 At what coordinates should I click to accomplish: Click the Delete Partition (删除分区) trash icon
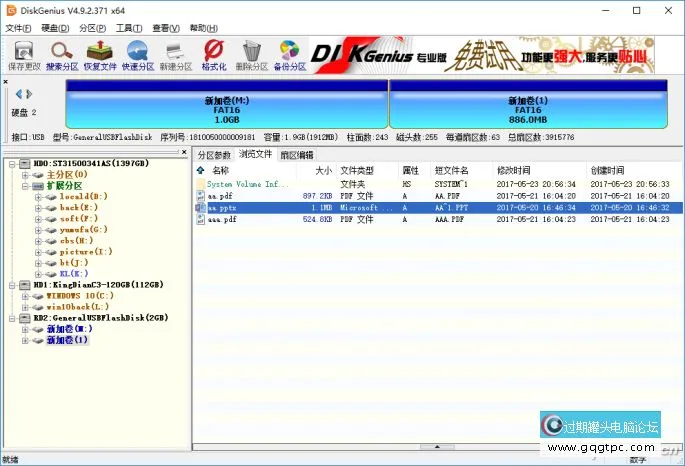tap(252, 55)
